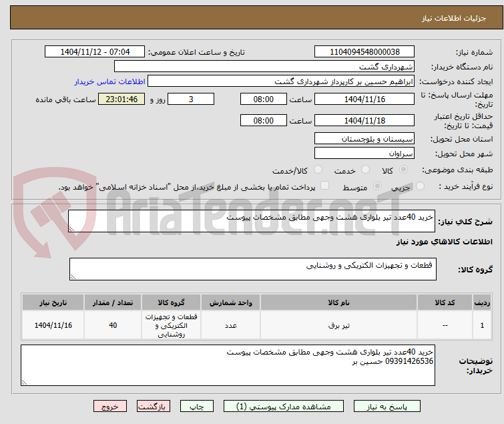Viewport: 504px width, 424px height.
Task: Click the unit cell عدد
Action: (231, 325)
